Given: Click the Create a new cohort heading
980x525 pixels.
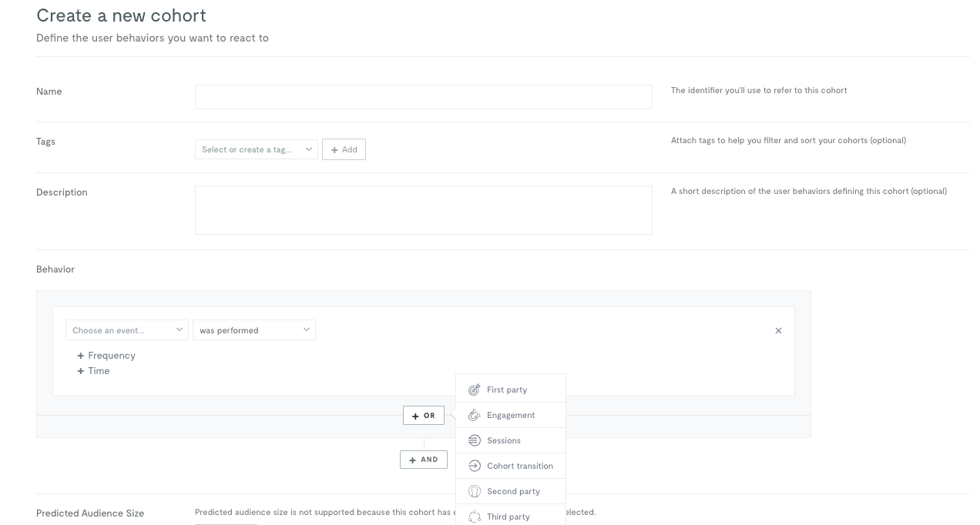Looking at the screenshot, I should click(x=121, y=15).
